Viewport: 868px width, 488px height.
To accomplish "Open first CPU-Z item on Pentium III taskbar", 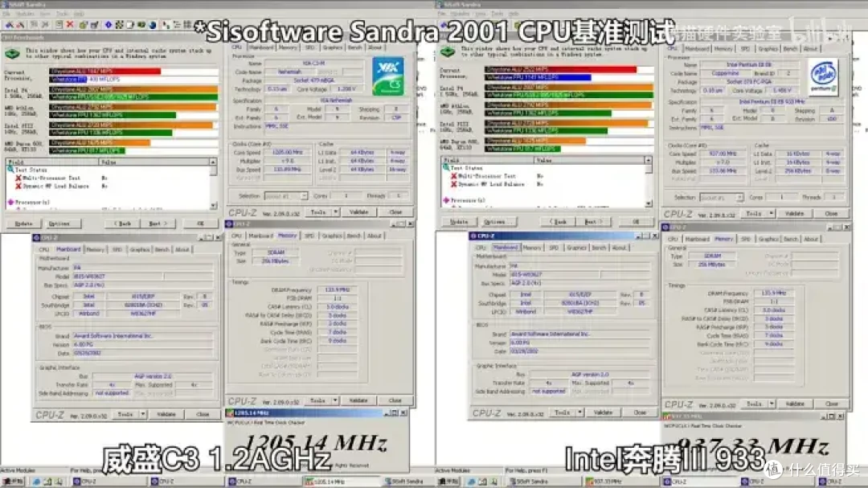I will (x=698, y=482).
